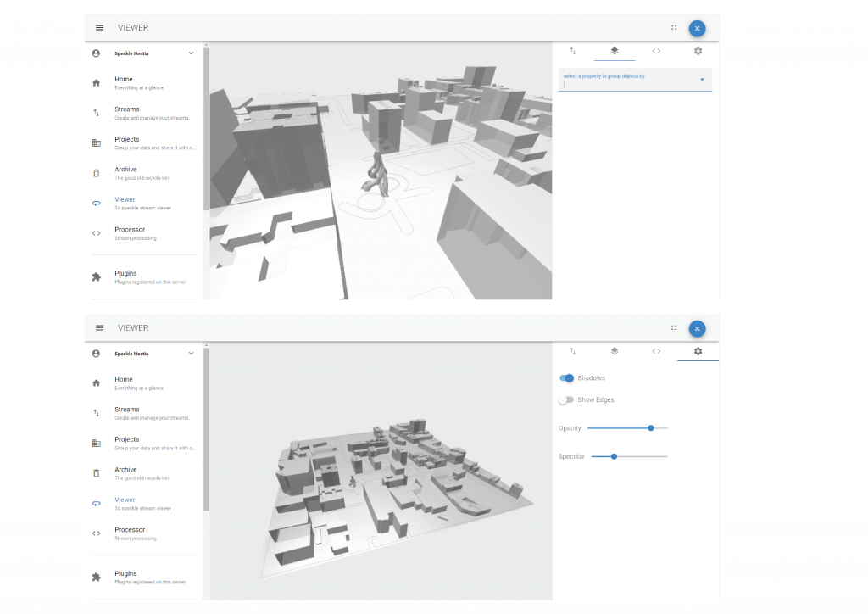
Task: Expand the Speckle Hestia account chevron in upper sidebar
Action: click(x=191, y=53)
